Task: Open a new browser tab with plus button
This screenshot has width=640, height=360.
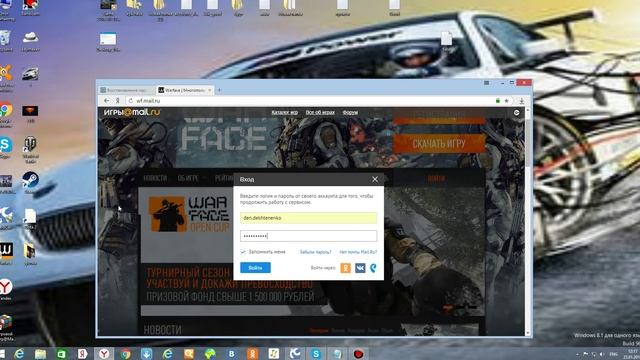Action: coord(219,90)
